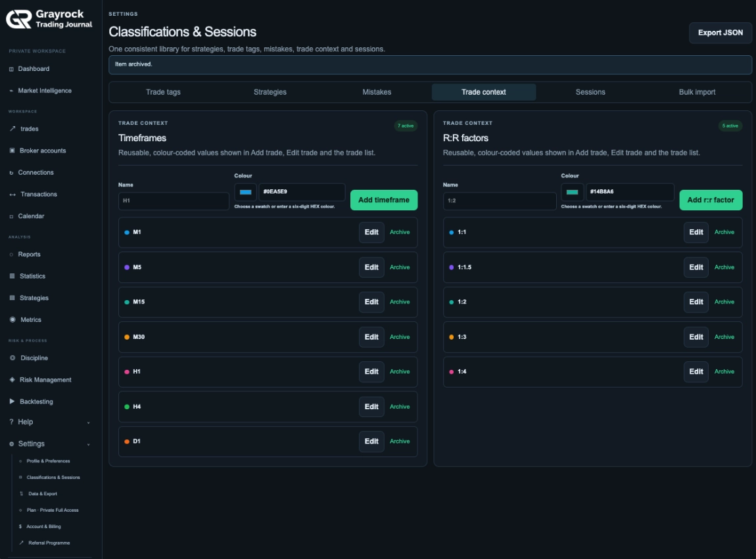Switch to the Trade tags tab
Screen dimensions: 756x559
point(163,92)
